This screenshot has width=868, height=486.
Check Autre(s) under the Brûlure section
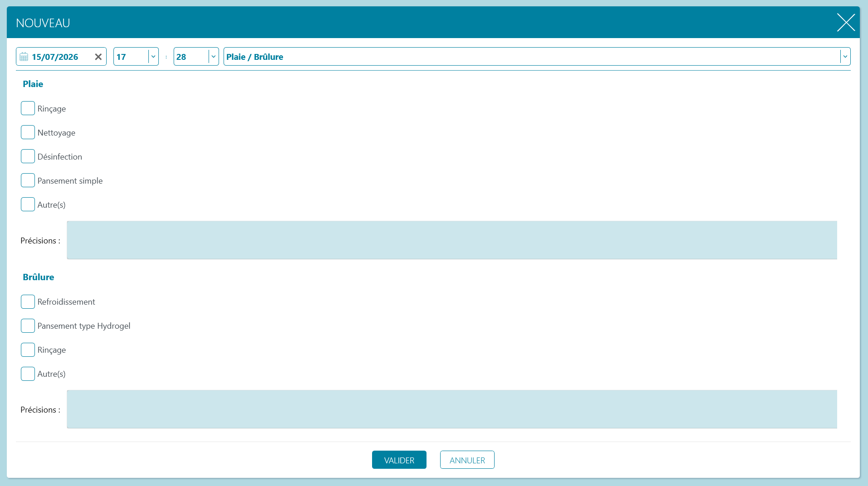tap(28, 374)
